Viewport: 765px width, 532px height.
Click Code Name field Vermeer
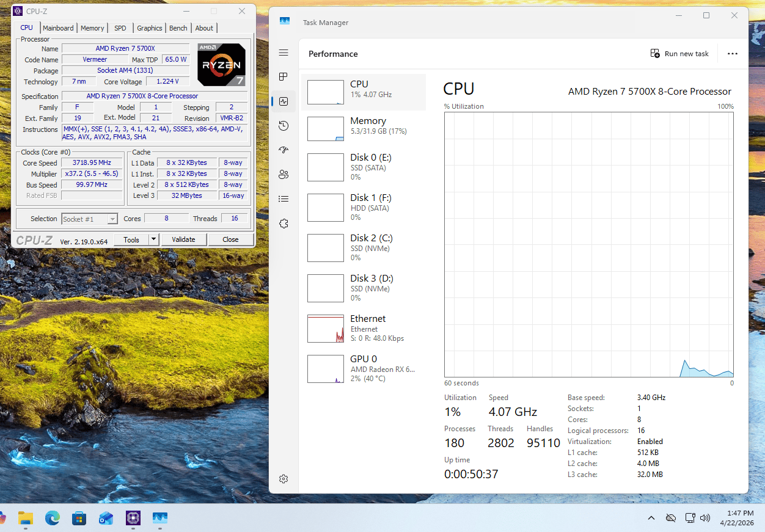tap(95, 59)
